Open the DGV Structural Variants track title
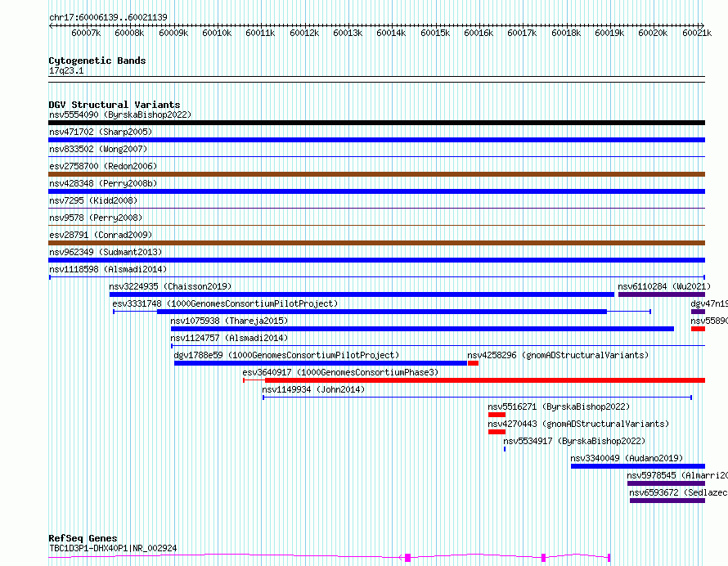Image resolution: width=728 pixels, height=566 pixels. click(115, 105)
